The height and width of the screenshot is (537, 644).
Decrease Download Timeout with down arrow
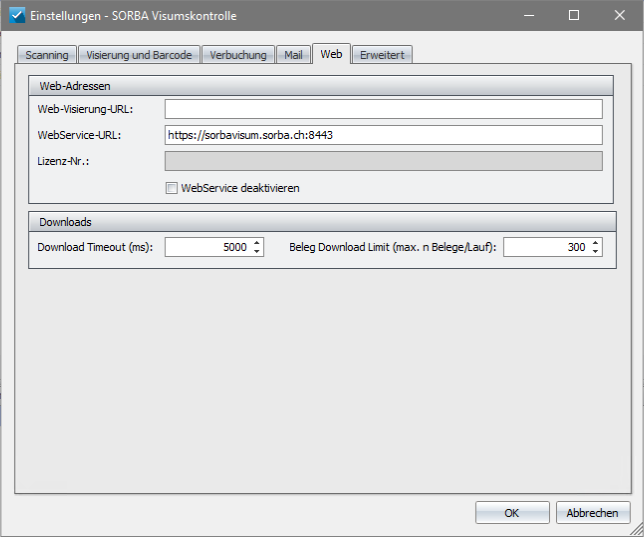coord(257,251)
